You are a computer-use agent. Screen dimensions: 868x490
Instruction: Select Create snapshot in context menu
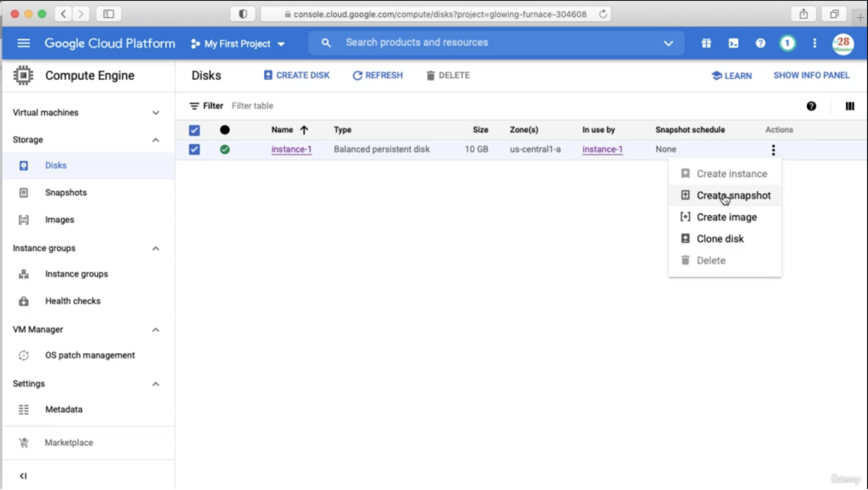click(x=725, y=195)
